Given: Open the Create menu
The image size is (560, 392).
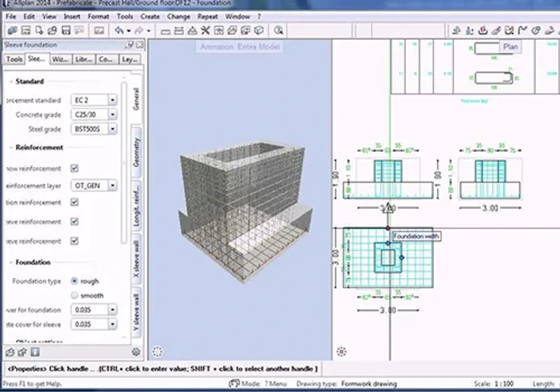Looking at the screenshot, I should [x=150, y=16].
